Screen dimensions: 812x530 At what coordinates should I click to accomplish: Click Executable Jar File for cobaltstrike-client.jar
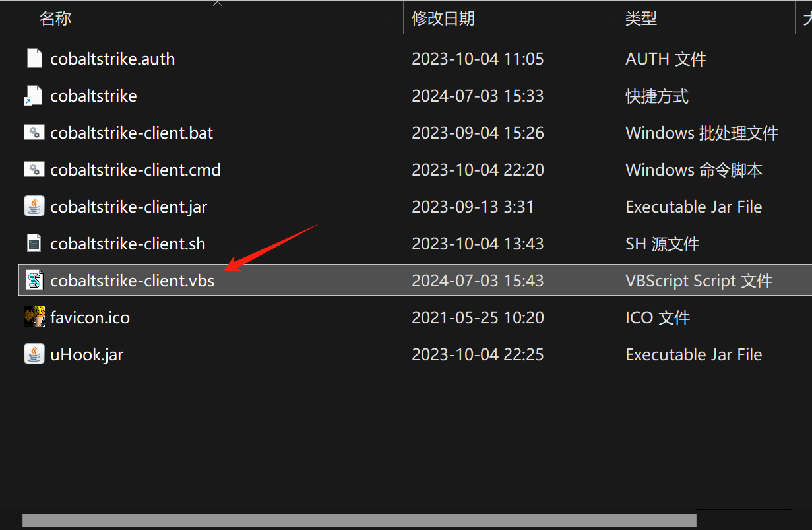(x=694, y=207)
